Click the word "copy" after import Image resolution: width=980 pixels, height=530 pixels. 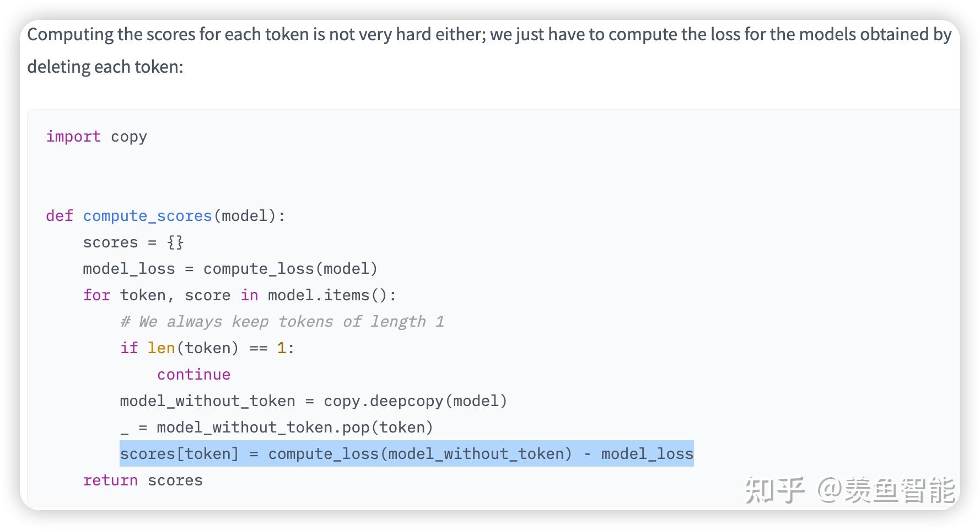pos(129,136)
